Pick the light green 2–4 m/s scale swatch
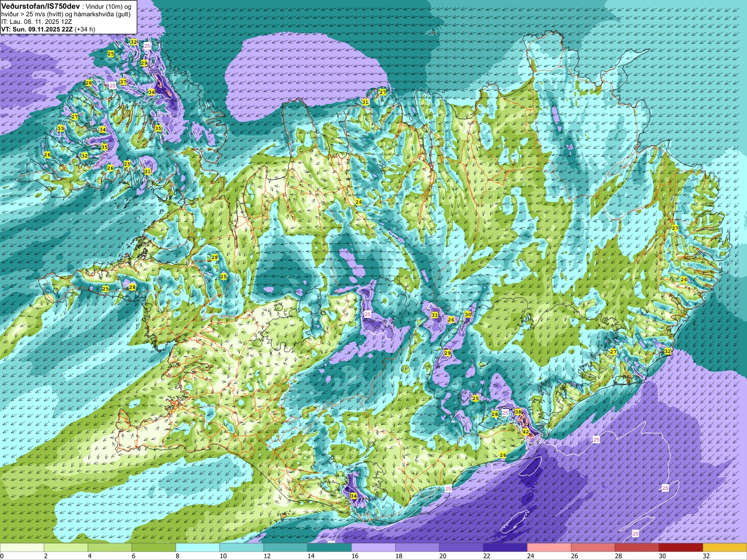The width and height of the screenshot is (747, 560). click(66, 548)
